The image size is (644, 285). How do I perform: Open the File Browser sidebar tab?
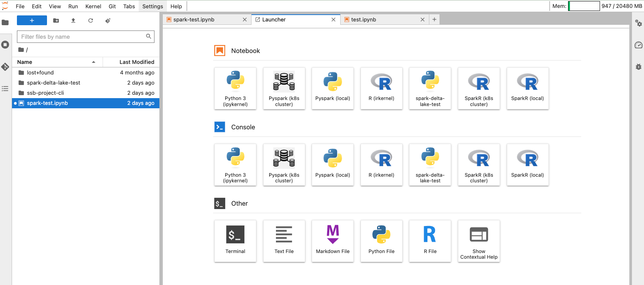(5, 23)
